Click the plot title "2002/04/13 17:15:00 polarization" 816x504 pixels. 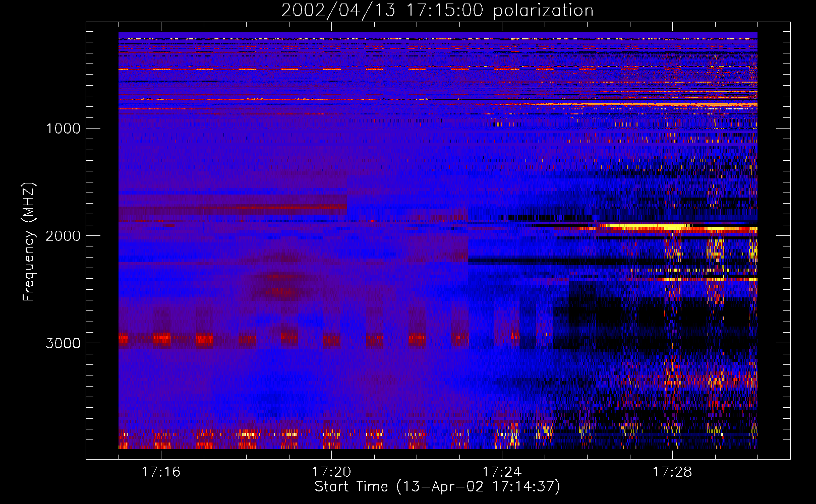tap(437, 10)
